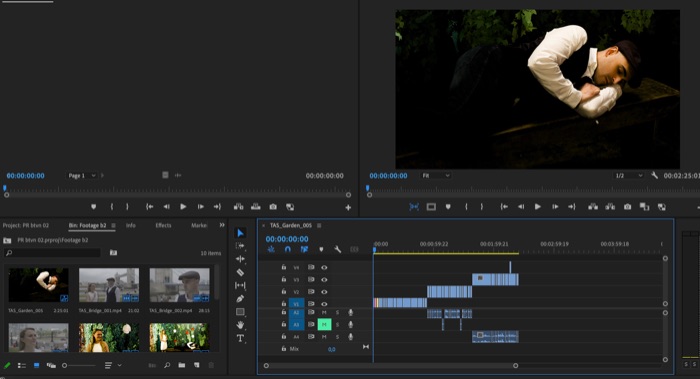This screenshot has width=700, height=379.
Task: Click Lift button in Program monitor
Action: tap(593, 207)
